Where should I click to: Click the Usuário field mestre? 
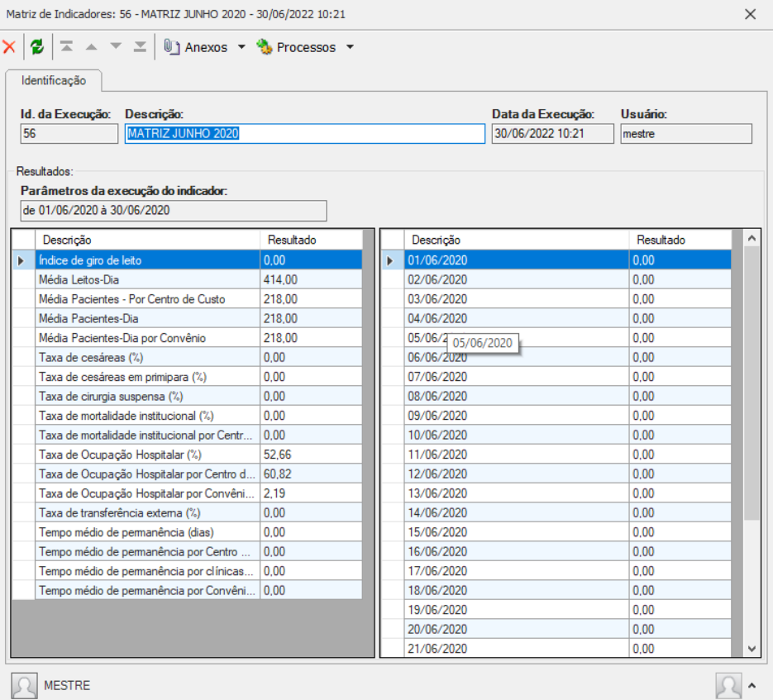coord(686,134)
